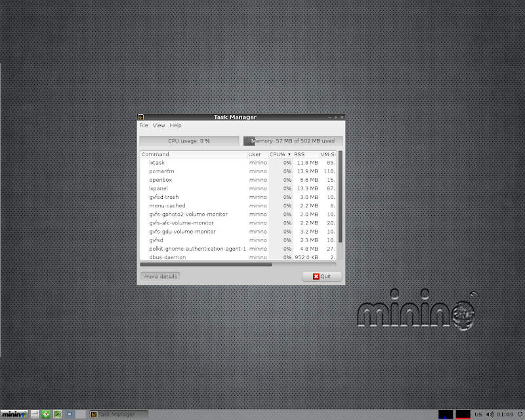This screenshot has height=420, width=525.
Task: Open the View menu
Action: click(159, 125)
